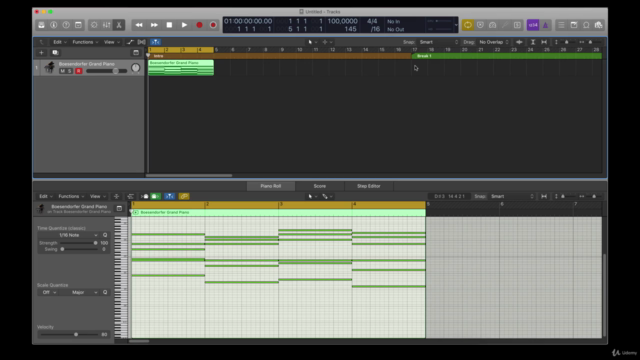Image resolution: width=640 pixels, height=360 pixels.
Task: Open Smart Controls dial icon
Action: point(94,25)
